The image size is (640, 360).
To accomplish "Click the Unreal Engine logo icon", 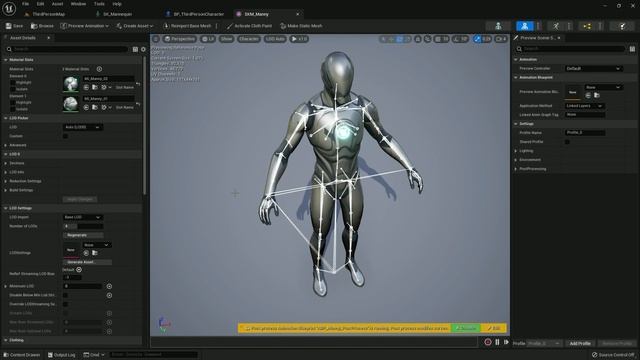I will tap(9, 8).
